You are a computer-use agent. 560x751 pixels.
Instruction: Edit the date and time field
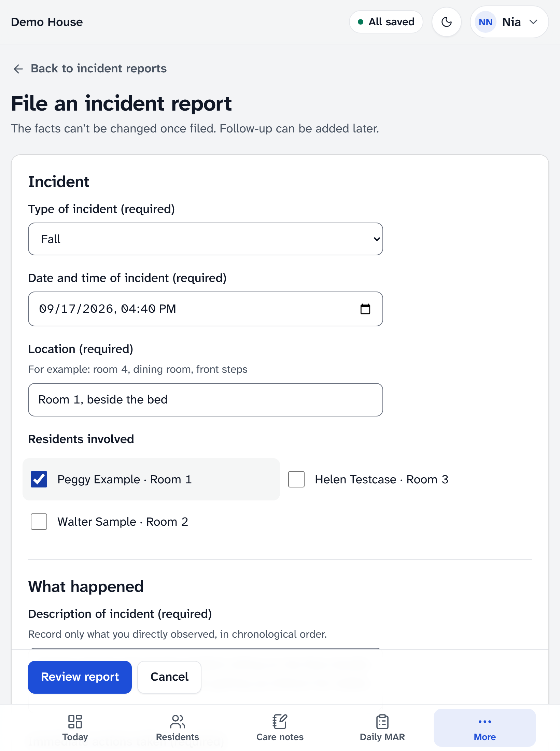206,309
